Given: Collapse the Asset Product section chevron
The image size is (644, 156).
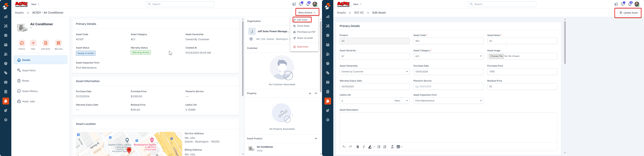Looking at the screenshot, I should (316, 139).
